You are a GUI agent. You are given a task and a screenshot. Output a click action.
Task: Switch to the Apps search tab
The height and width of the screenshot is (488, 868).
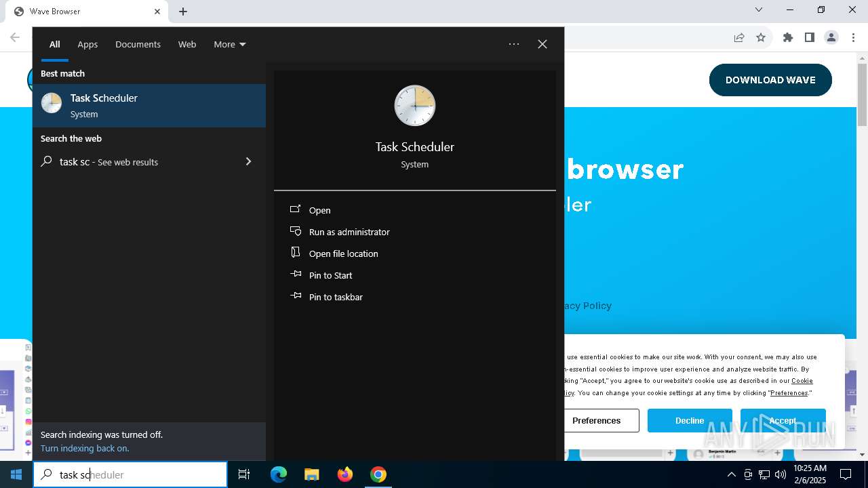point(87,44)
